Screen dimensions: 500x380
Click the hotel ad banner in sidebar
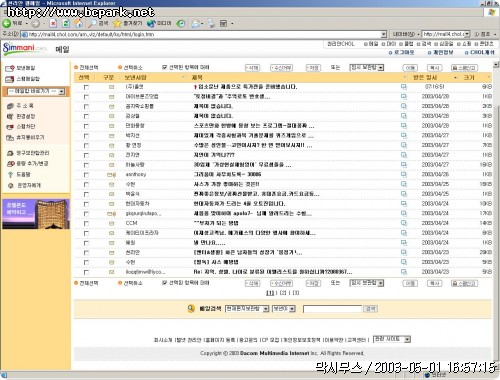(36, 214)
